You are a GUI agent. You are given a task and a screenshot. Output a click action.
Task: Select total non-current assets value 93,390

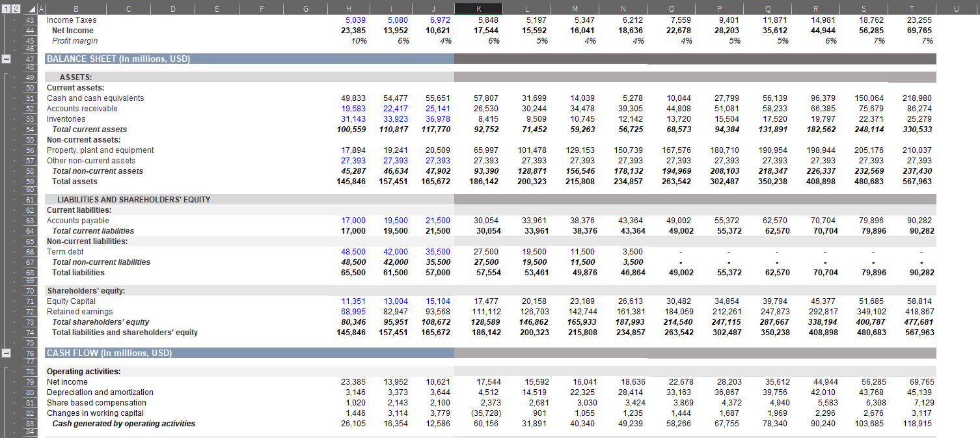pyautogui.click(x=485, y=171)
